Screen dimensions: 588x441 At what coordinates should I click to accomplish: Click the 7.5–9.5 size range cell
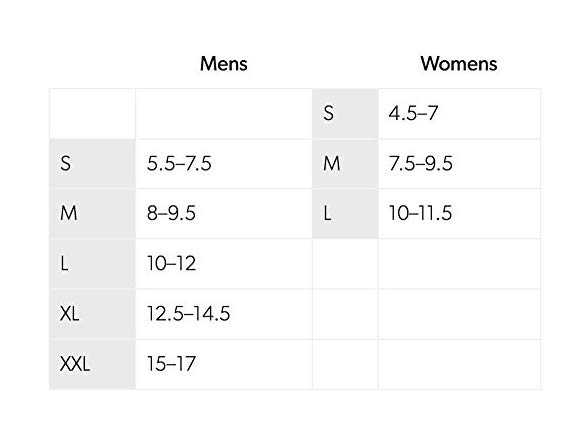tap(459, 164)
